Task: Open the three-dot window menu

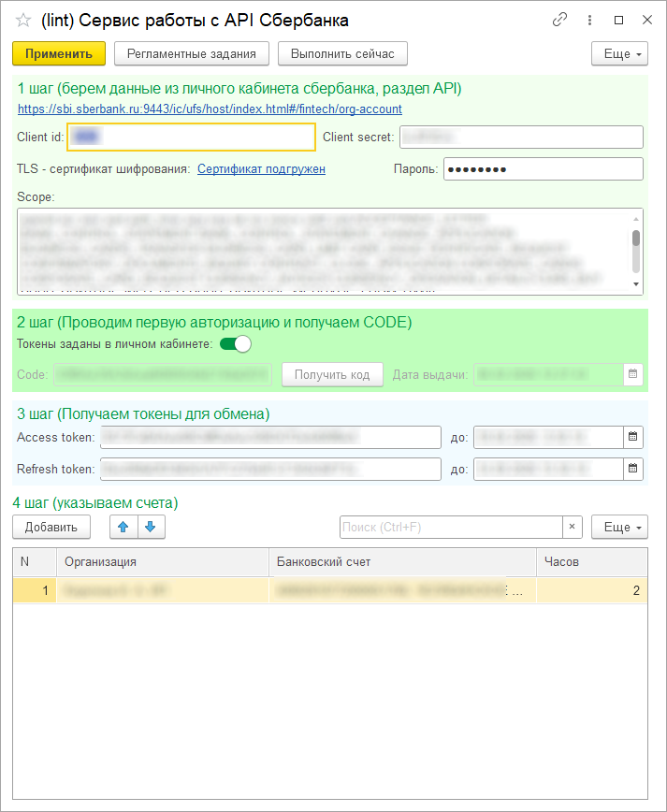Action: (x=589, y=20)
